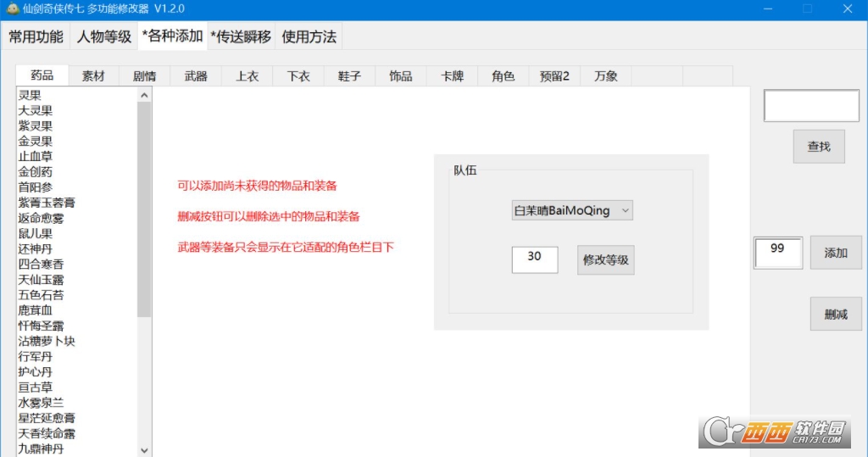Click the 查找 search button

[x=819, y=146]
